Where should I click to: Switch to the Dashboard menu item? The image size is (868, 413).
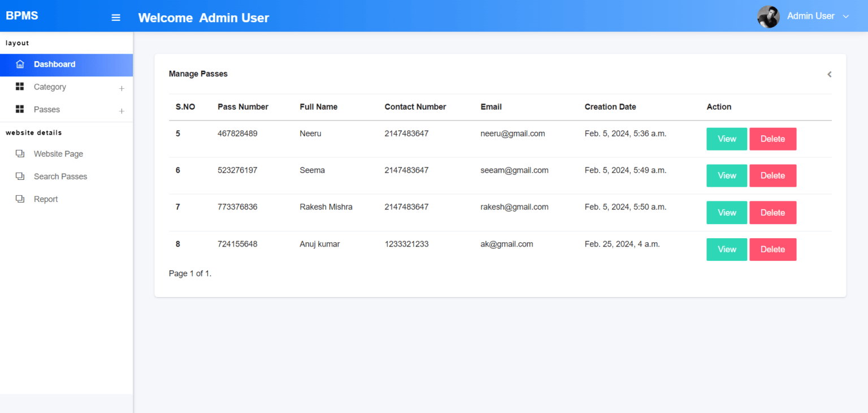(x=54, y=64)
